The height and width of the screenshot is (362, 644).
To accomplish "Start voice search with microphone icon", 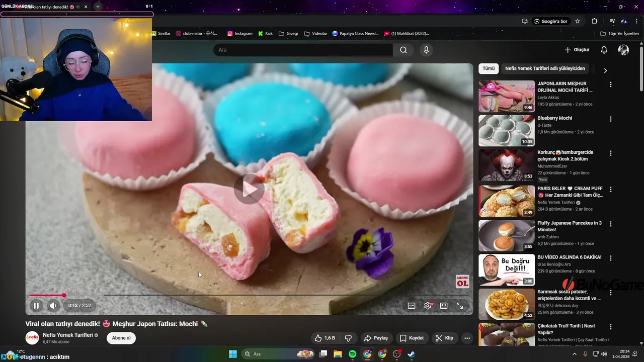I will (x=426, y=50).
